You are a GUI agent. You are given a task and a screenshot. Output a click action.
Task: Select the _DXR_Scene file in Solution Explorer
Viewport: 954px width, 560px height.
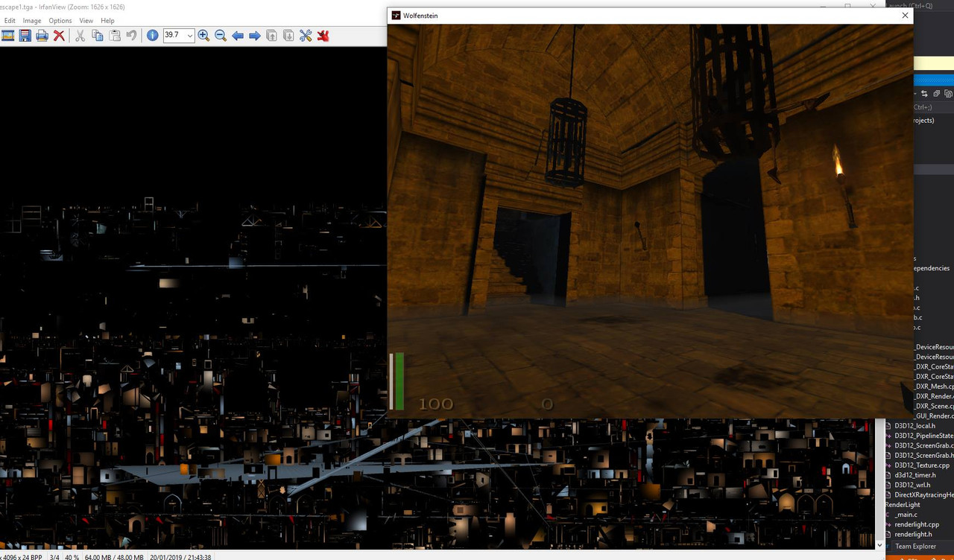point(934,407)
